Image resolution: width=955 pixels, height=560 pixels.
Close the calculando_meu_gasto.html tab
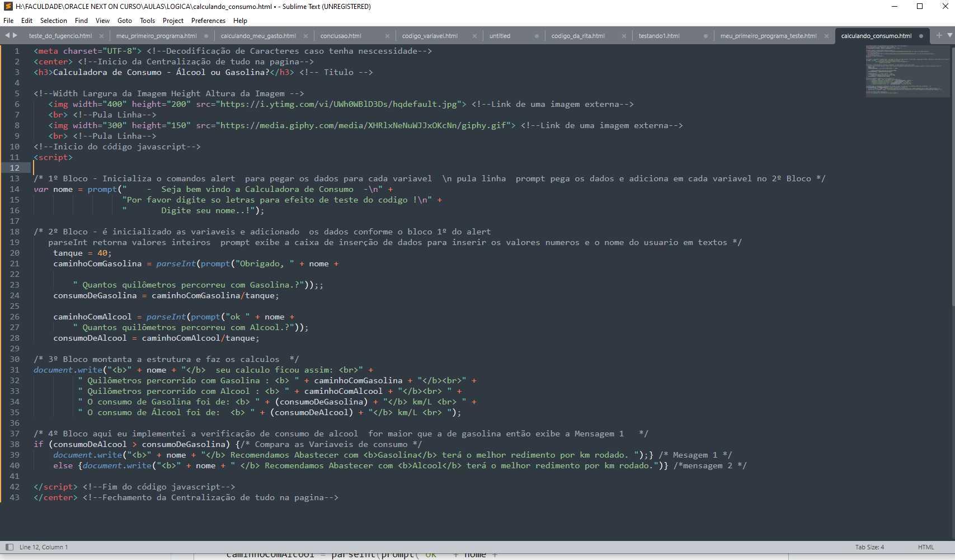(305, 36)
